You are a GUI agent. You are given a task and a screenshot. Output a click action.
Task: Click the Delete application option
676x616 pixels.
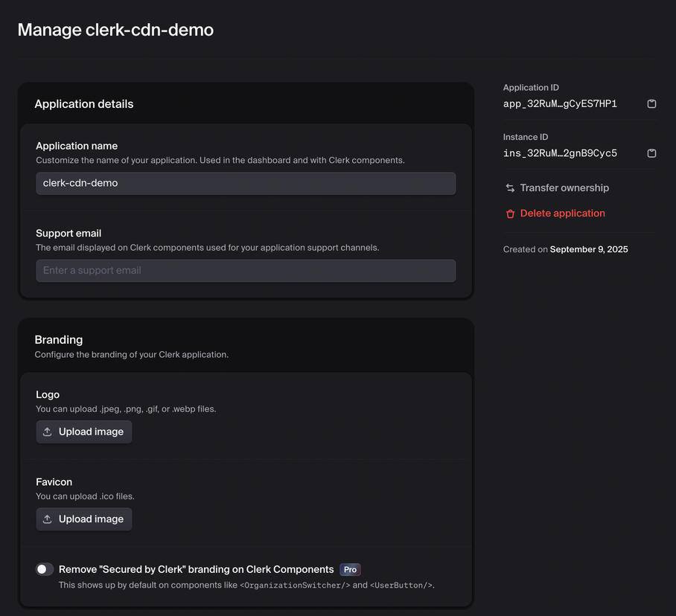pyautogui.click(x=561, y=214)
